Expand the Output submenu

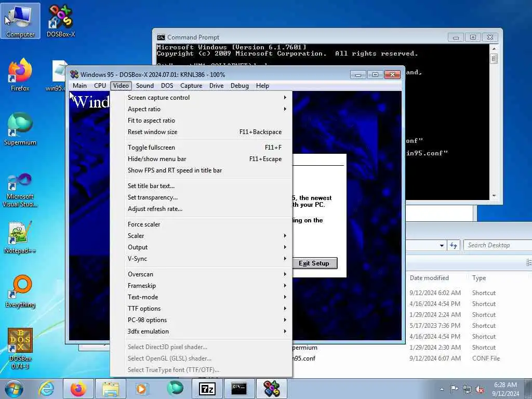pos(201,247)
